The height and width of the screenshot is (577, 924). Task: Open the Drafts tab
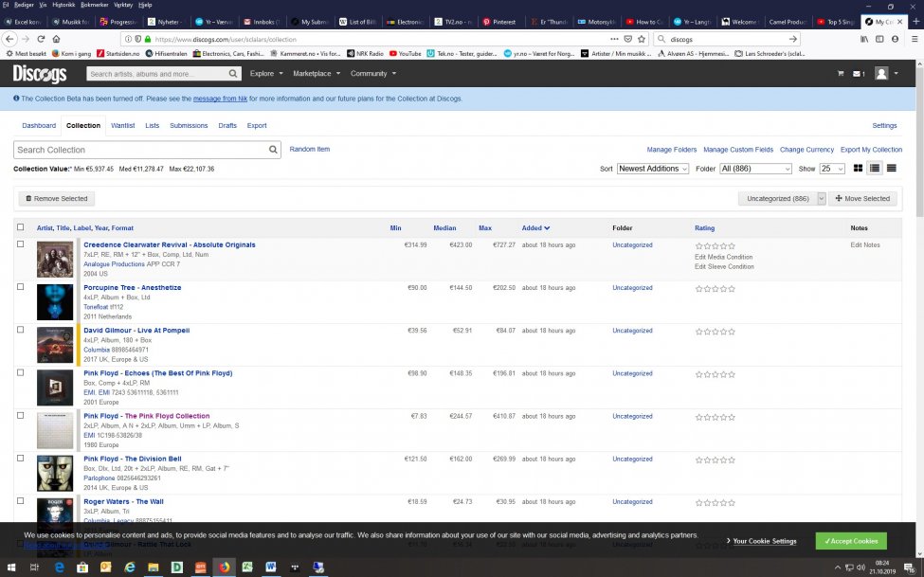pyautogui.click(x=227, y=125)
